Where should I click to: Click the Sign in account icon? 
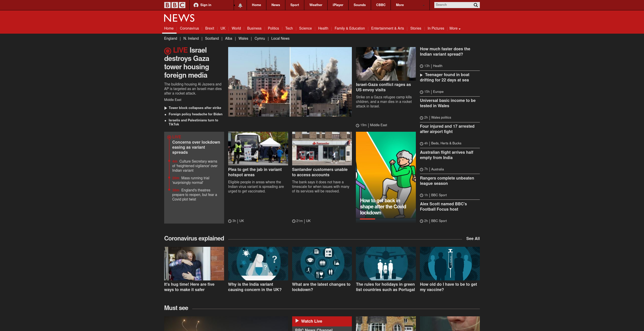[196, 5]
